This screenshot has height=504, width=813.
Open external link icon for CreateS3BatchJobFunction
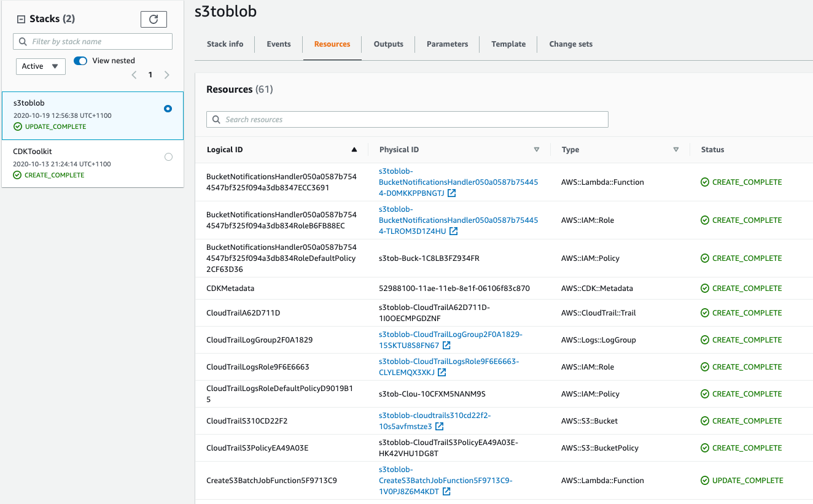(x=447, y=492)
